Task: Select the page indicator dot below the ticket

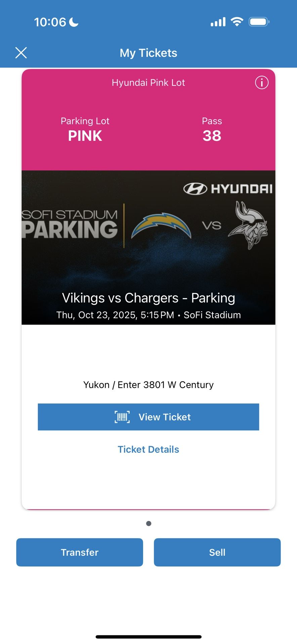Action: [148, 523]
